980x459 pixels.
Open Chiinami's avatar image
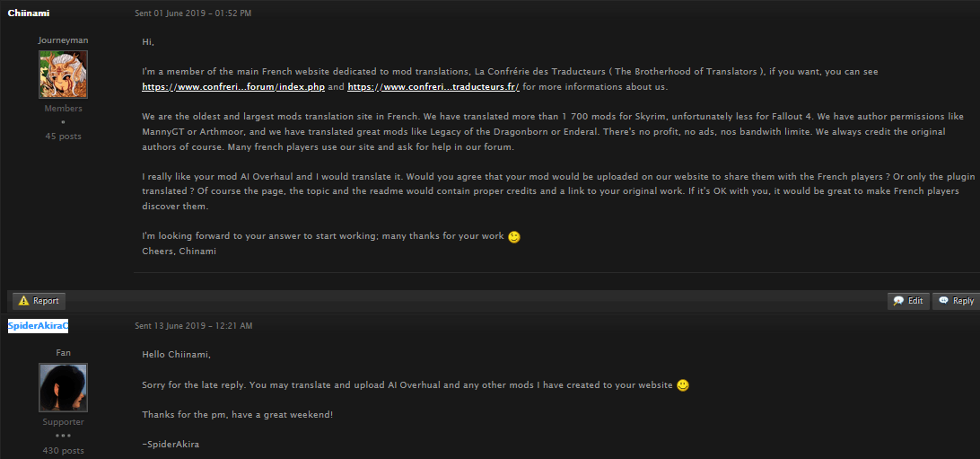(x=63, y=75)
